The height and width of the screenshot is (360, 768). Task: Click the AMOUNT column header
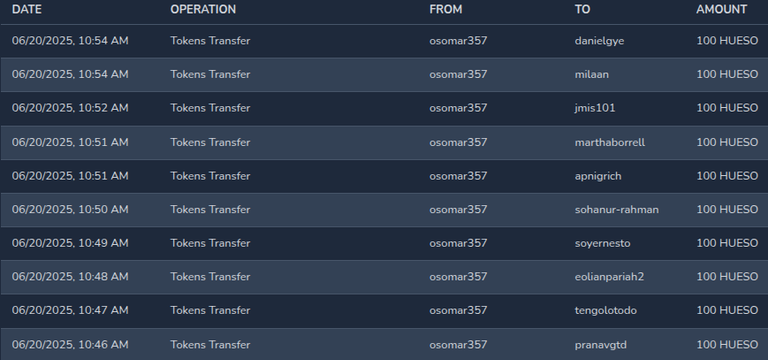click(721, 9)
